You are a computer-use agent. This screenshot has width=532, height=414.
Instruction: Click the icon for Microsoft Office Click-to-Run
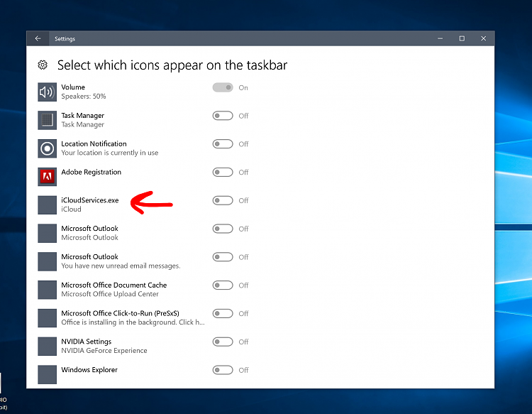click(x=47, y=318)
